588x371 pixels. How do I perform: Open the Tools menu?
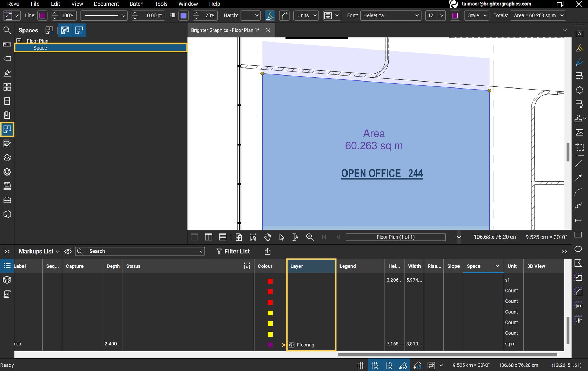point(161,4)
